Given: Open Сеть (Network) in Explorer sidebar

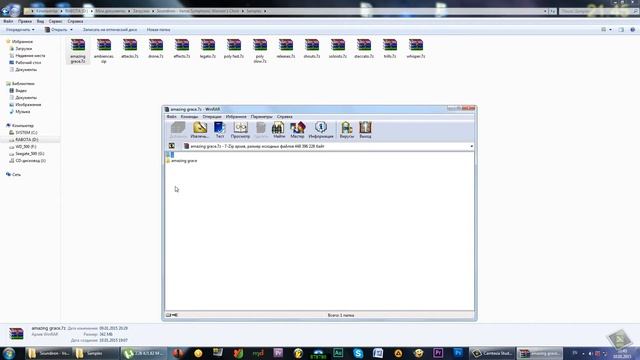Looking at the screenshot, I should click(16, 174).
